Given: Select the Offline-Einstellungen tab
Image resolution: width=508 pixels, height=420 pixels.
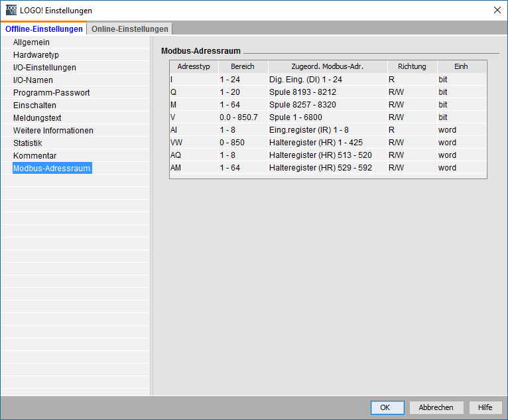Looking at the screenshot, I should pyautogui.click(x=44, y=29).
